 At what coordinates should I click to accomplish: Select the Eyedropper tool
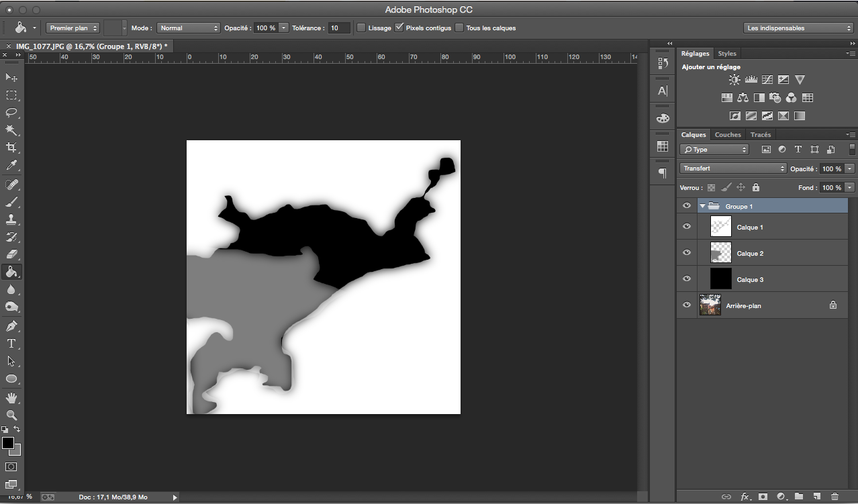pyautogui.click(x=11, y=165)
